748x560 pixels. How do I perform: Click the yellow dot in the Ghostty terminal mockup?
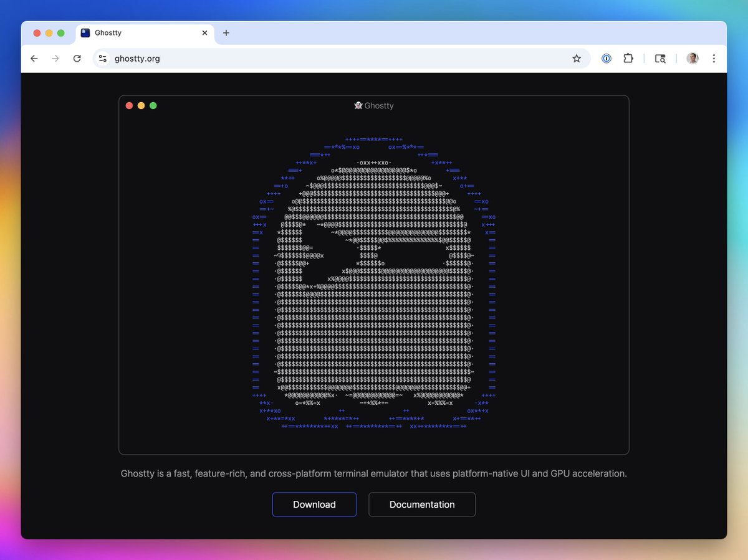pos(141,106)
